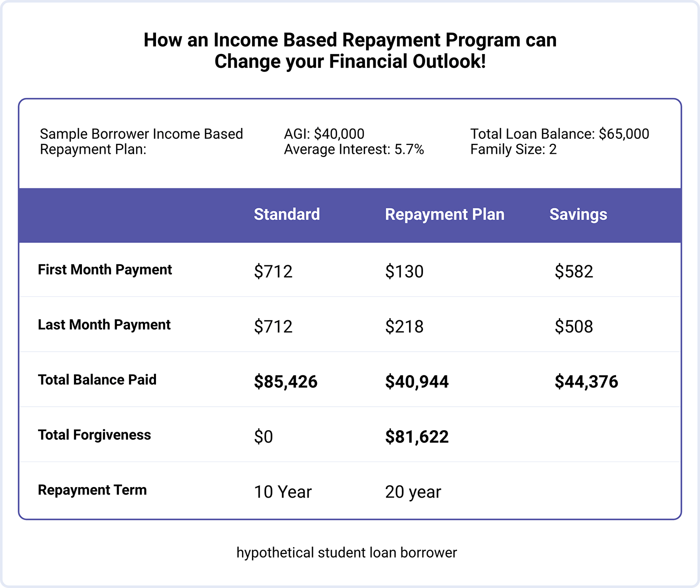
Task: Click the AGI: $40,000 text
Action: pyautogui.click(x=324, y=134)
